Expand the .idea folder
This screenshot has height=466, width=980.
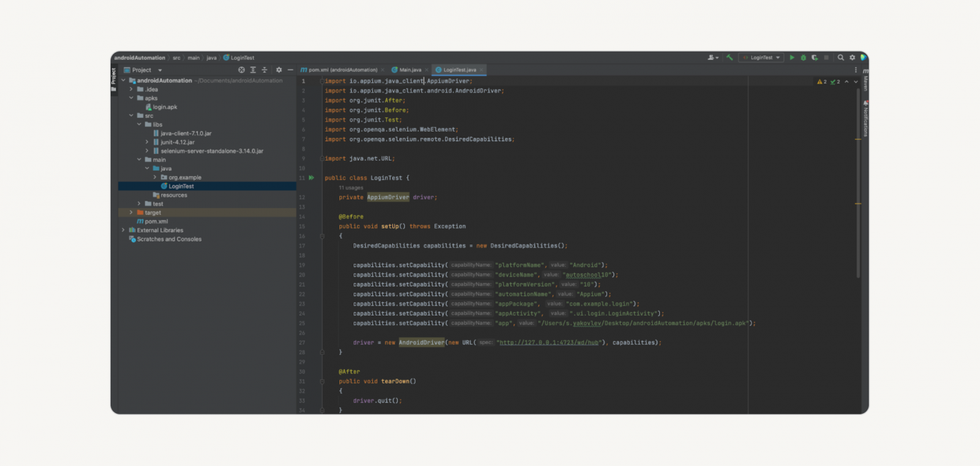pos(131,89)
